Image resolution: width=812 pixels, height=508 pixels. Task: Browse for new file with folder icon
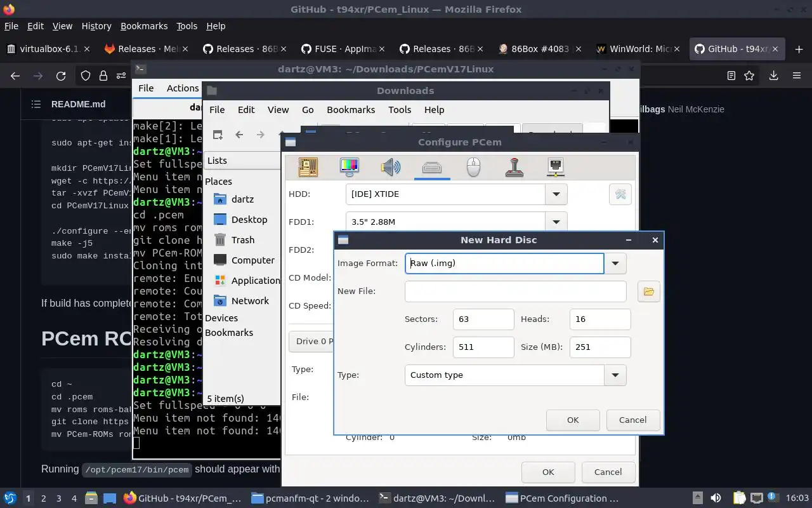[648, 291]
